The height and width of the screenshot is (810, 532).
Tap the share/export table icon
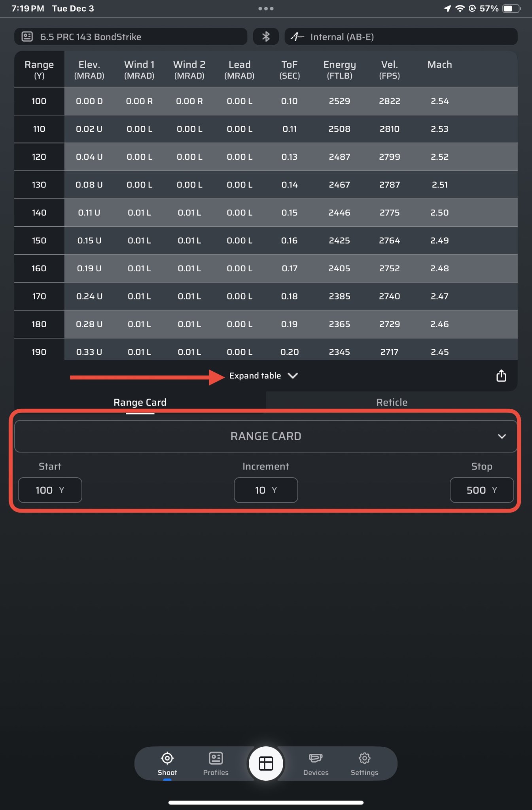pos(501,376)
